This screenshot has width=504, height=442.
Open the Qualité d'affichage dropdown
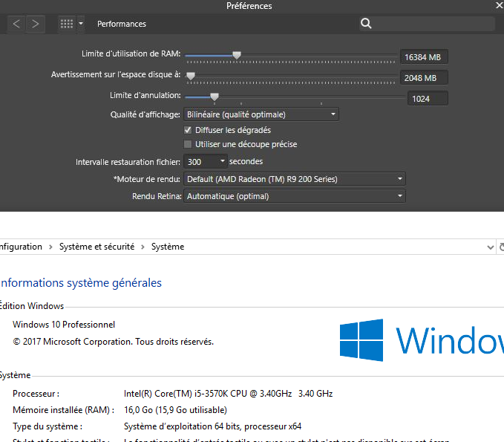click(x=261, y=114)
